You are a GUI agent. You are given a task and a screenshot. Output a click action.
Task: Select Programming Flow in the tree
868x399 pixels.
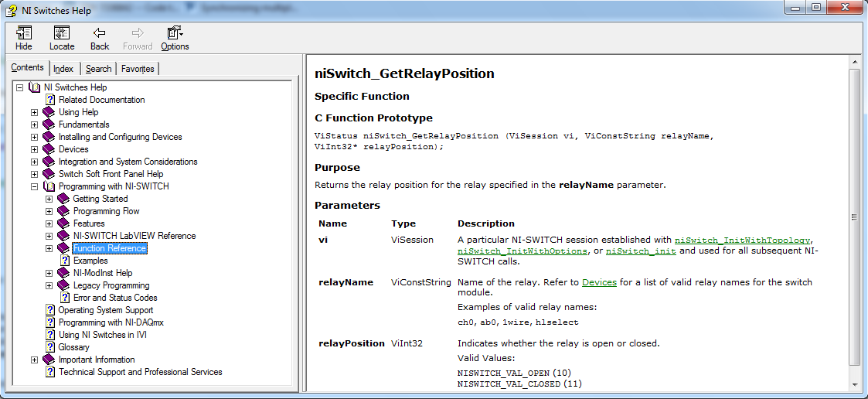(x=107, y=211)
